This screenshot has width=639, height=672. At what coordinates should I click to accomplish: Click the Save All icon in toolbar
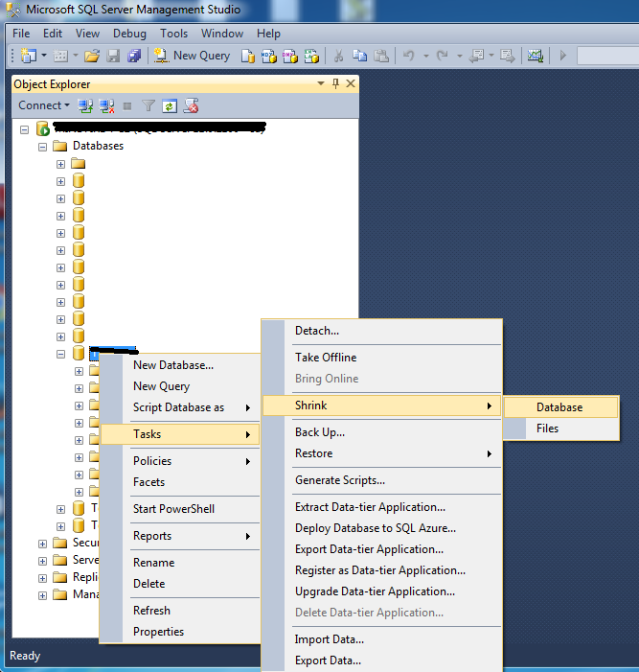(134, 56)
